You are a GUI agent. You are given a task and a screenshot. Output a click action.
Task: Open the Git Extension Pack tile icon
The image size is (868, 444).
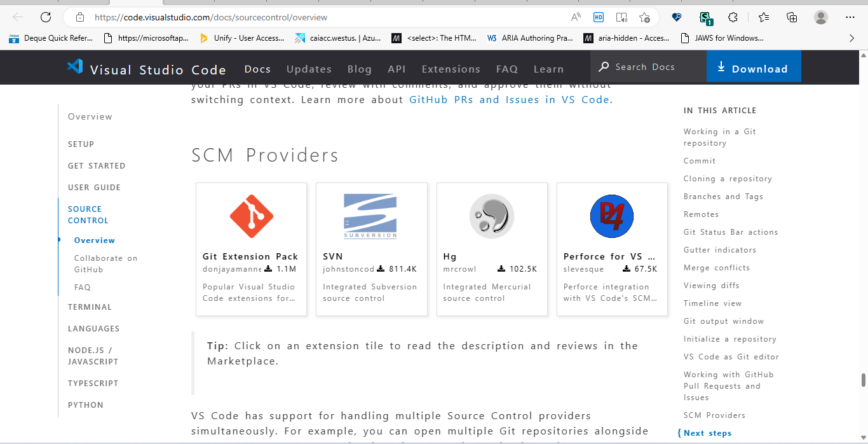tap(251, 216)
